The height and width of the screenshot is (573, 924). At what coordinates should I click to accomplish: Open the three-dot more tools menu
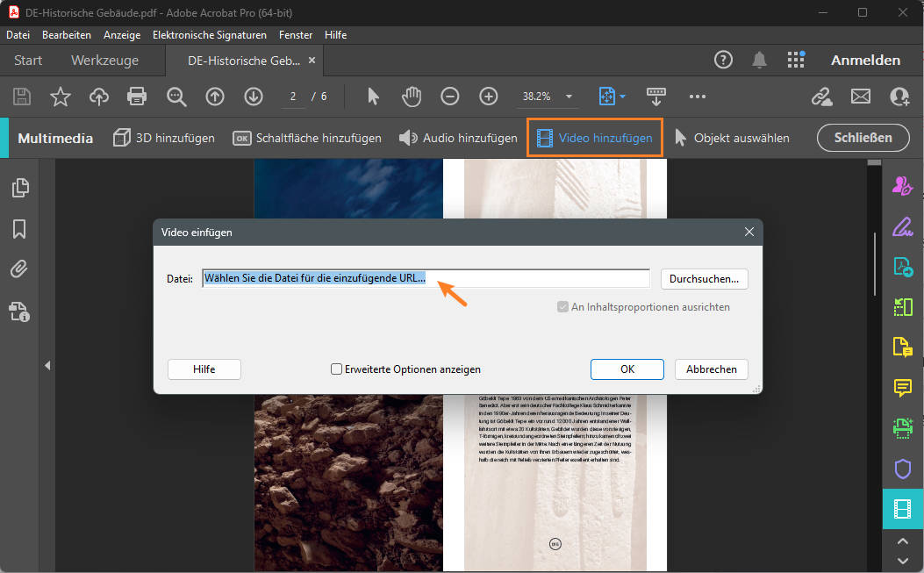(x=697, y=97)
